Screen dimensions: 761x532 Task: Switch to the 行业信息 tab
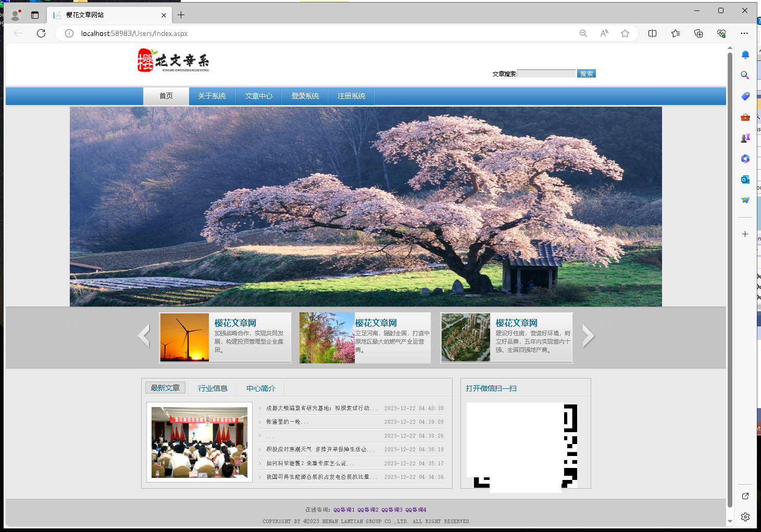(214, 388)
